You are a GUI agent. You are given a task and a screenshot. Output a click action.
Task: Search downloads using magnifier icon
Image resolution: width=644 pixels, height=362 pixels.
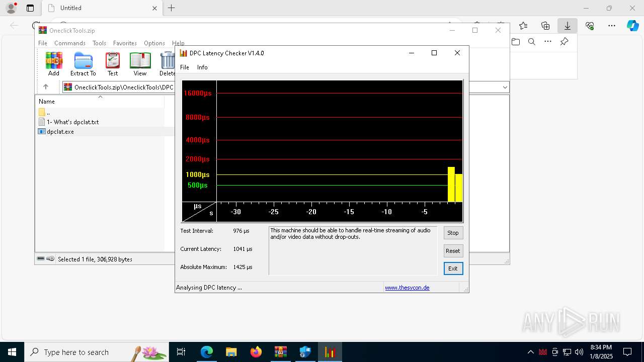[x=532, y=42]
